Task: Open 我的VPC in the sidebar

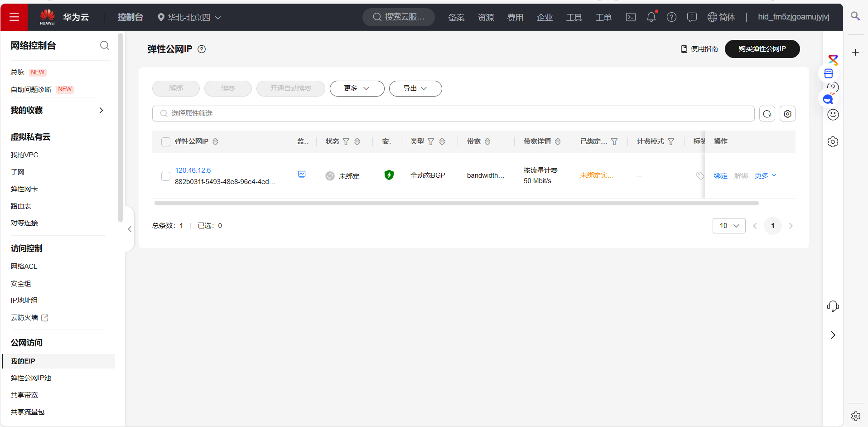Action: (x=24, y=155)
